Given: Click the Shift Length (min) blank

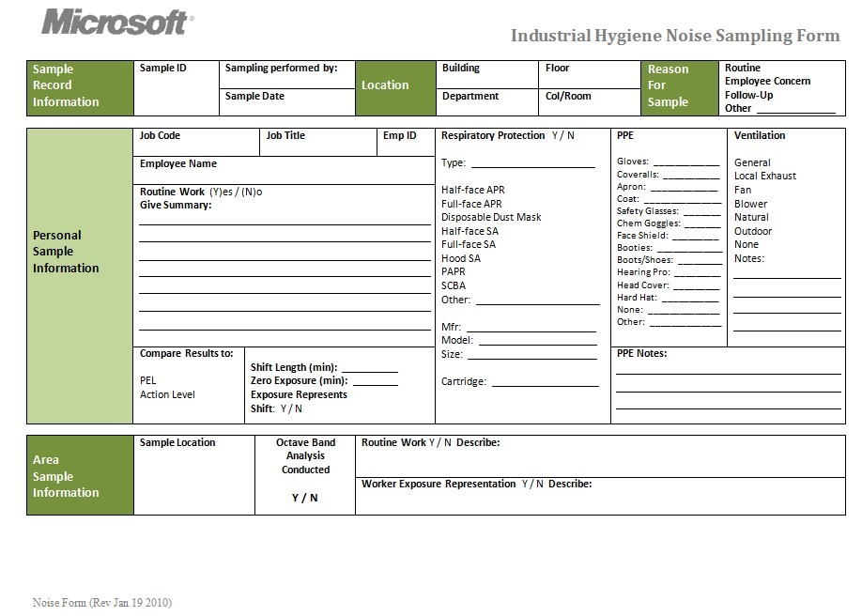Looking at the screenshot, I should pos(369,368).
